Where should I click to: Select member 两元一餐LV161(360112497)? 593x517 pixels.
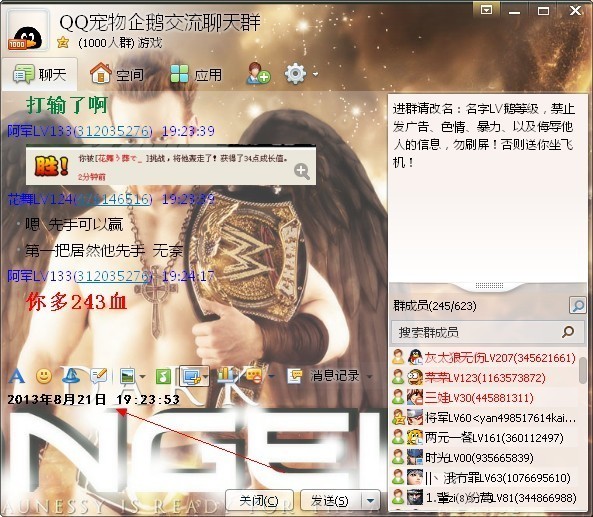coord(484,438)
